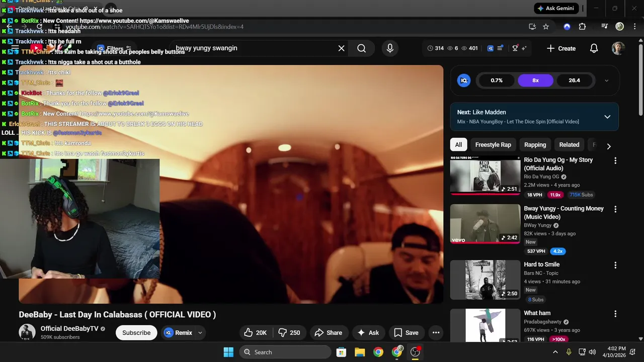Click the Share button
The height and width of the screenshot is (362, 644).
pos(328,332)
